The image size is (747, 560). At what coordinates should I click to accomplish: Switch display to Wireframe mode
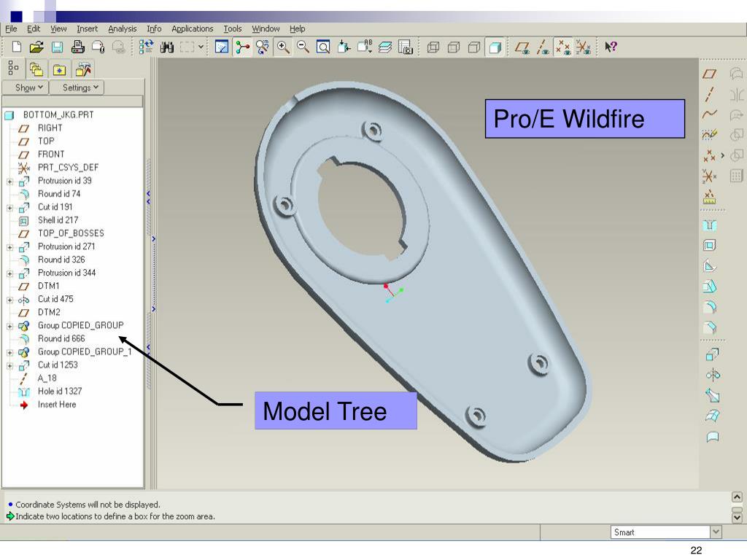point(433,47)
